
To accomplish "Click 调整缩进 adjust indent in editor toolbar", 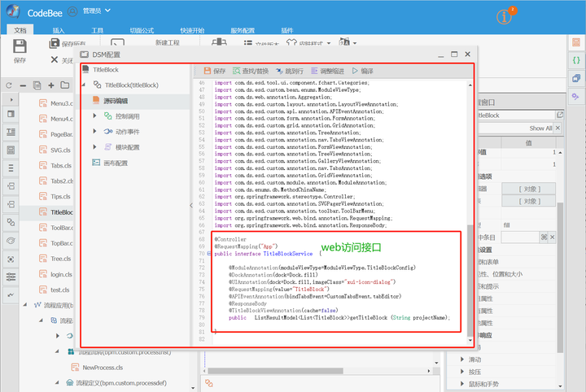I will click(x=327, y=71).
